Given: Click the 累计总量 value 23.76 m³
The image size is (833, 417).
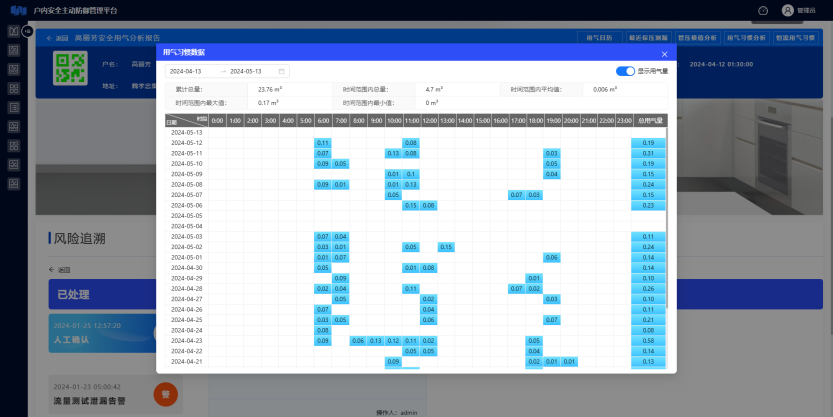Looking at the screenshot, I should click(x=269, y=89).
